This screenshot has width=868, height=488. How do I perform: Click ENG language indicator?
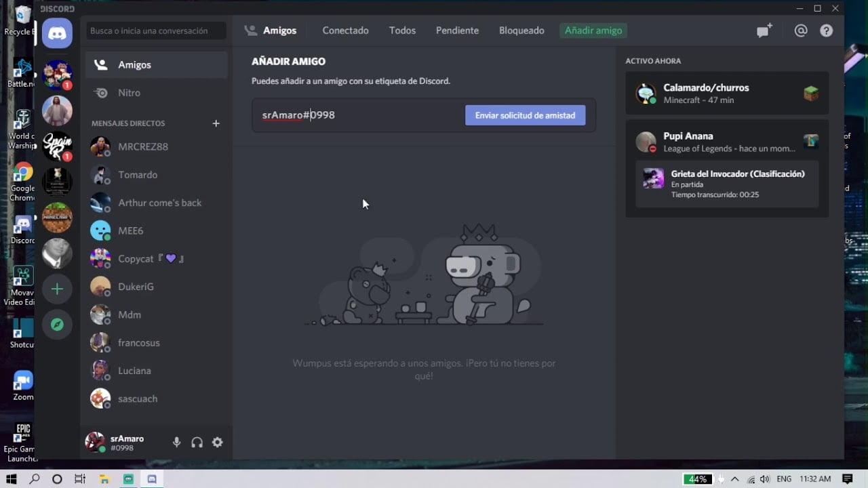(784, 479)
